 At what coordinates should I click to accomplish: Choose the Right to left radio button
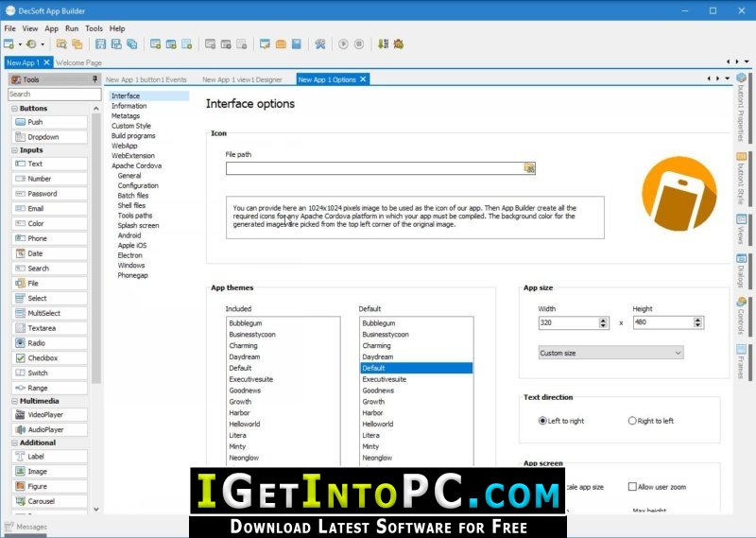click(632, 421)
